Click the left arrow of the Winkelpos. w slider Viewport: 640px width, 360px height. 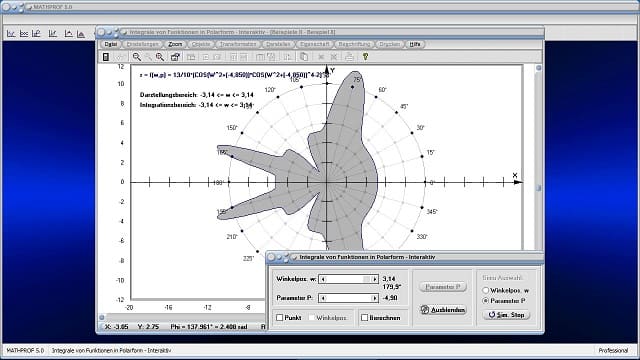323,279
